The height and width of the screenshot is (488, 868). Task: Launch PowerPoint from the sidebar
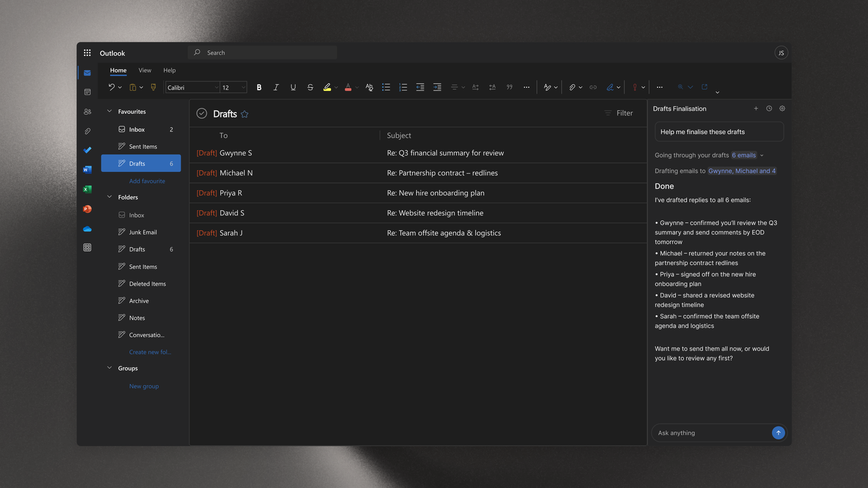tap(87, 208)
